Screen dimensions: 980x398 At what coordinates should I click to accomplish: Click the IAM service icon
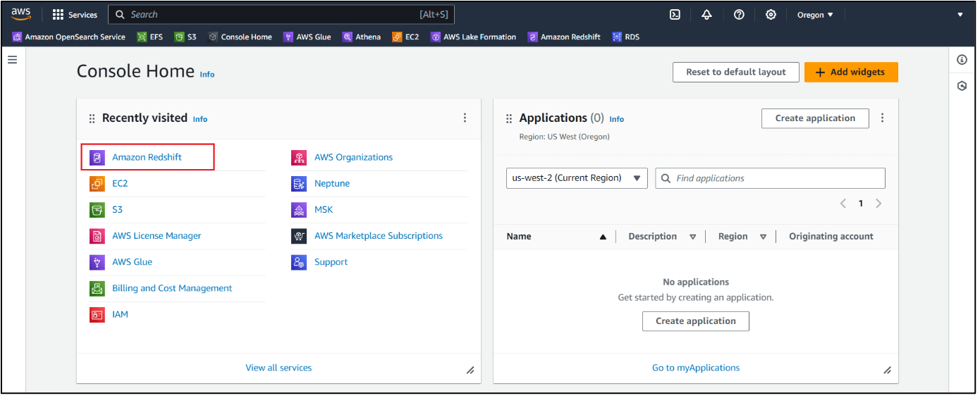[97, 315]
